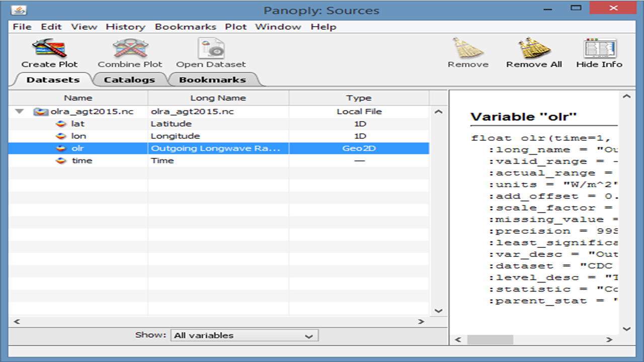Click the Open Dataset toolbar icon
Viewport: 644px width, 362px height.
(x=211, y=49)
